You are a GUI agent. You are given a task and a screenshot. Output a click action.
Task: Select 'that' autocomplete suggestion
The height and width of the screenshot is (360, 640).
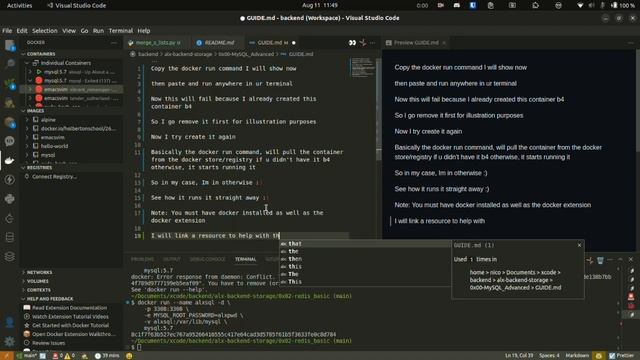point(365,244)
